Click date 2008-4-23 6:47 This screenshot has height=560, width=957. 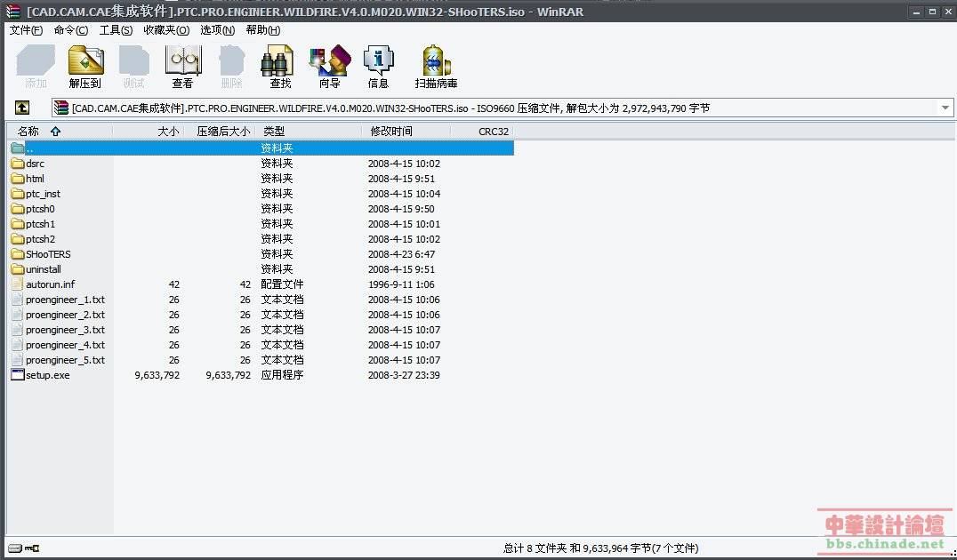point(402,254)
